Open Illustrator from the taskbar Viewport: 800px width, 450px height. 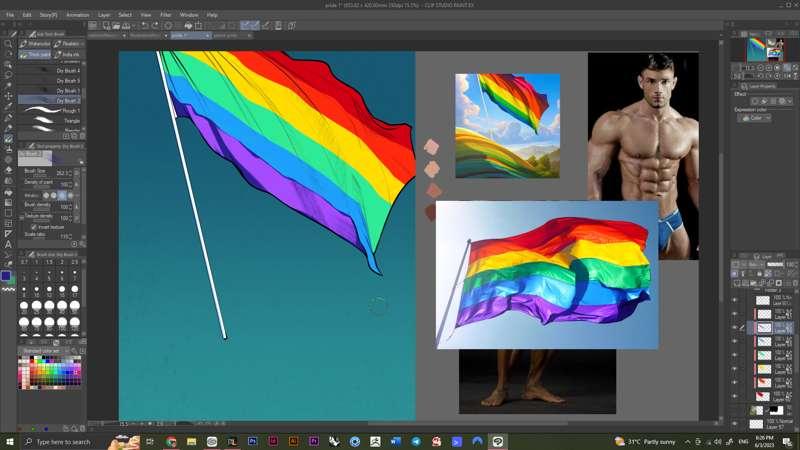[x=293, y=441]
